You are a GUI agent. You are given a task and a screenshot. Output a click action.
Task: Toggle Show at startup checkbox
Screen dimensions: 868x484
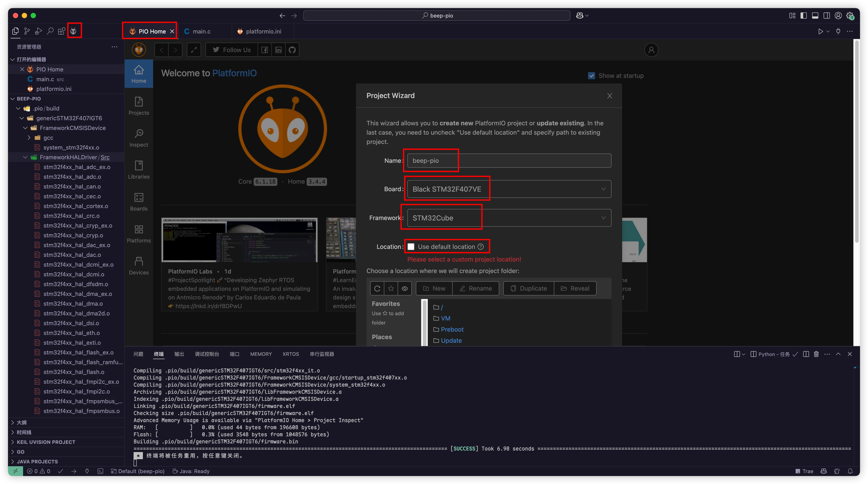click(x=591, y=76)
